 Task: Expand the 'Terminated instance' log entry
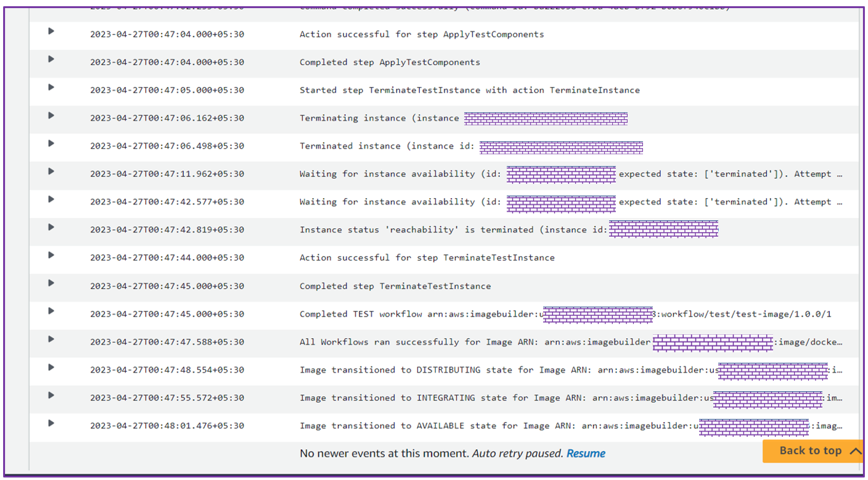tap(51, 143)
